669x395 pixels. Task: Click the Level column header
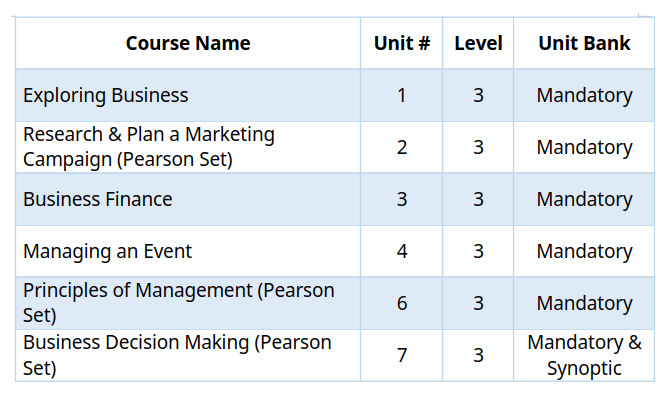[478, 43]
